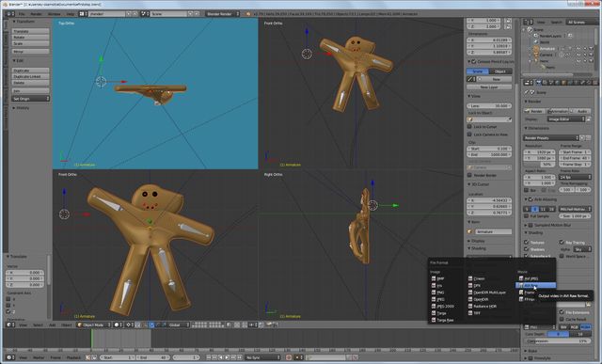Toggle the Anti-Aliasing checkbox
The height and width of the screenshot is (364, 602).
[x=531, y=199]
